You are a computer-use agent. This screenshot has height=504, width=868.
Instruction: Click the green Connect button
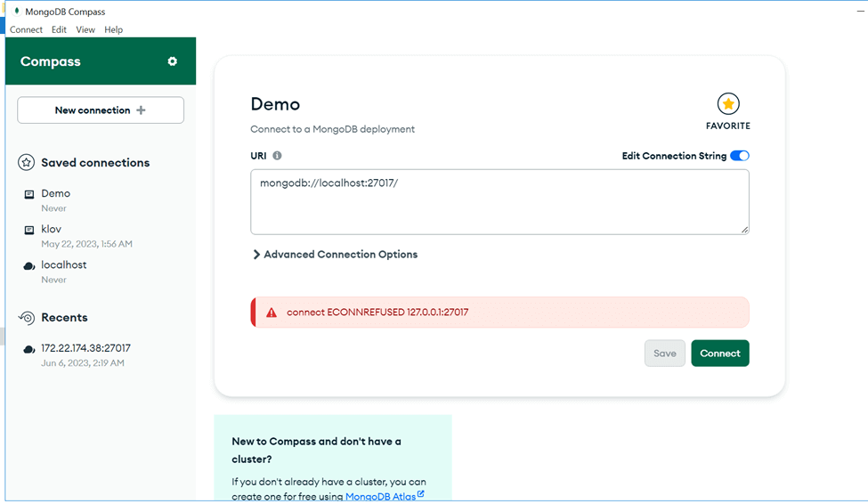(x=720, y=354)
